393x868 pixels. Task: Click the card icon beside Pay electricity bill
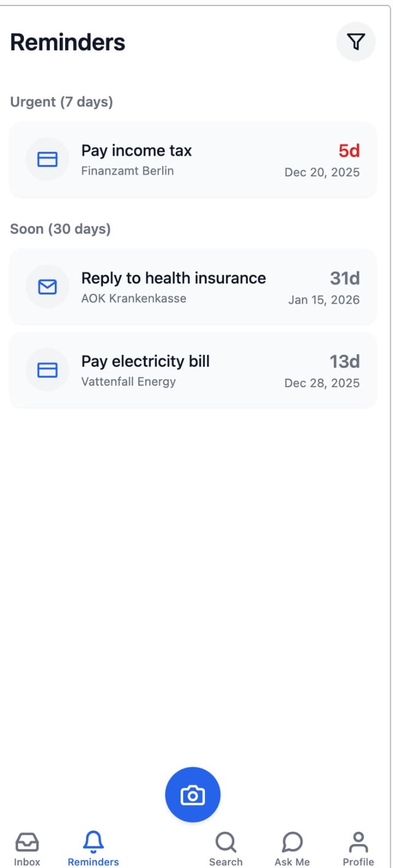click(47, 369)
